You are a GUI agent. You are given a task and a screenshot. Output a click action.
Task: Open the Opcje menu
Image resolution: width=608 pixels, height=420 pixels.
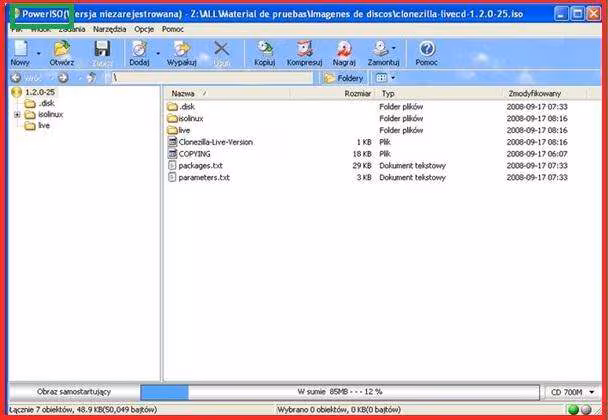[144, 29]
